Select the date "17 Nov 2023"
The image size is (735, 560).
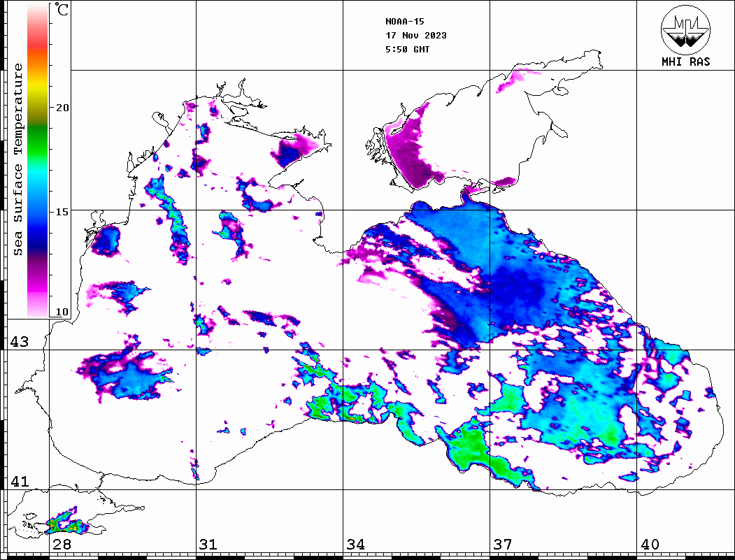tap(416, 35)
